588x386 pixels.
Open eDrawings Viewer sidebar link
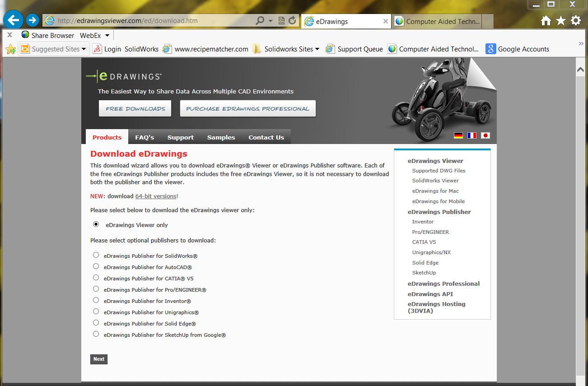pyautogui.click(x=435, y=161)
